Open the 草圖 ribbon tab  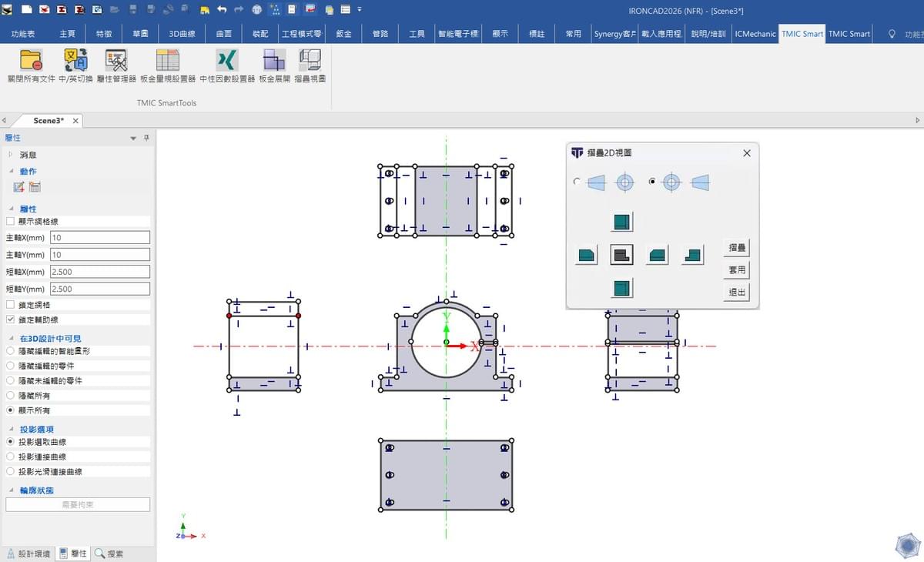click(140, 34)
